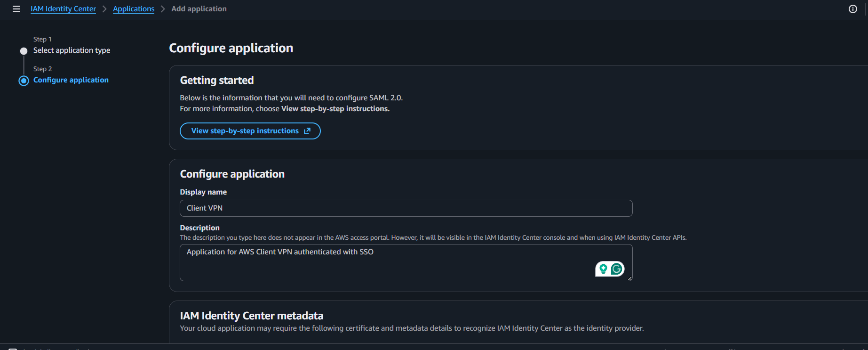Click the Getting started heading
The image size is (868, 350).
click(217, 80)
